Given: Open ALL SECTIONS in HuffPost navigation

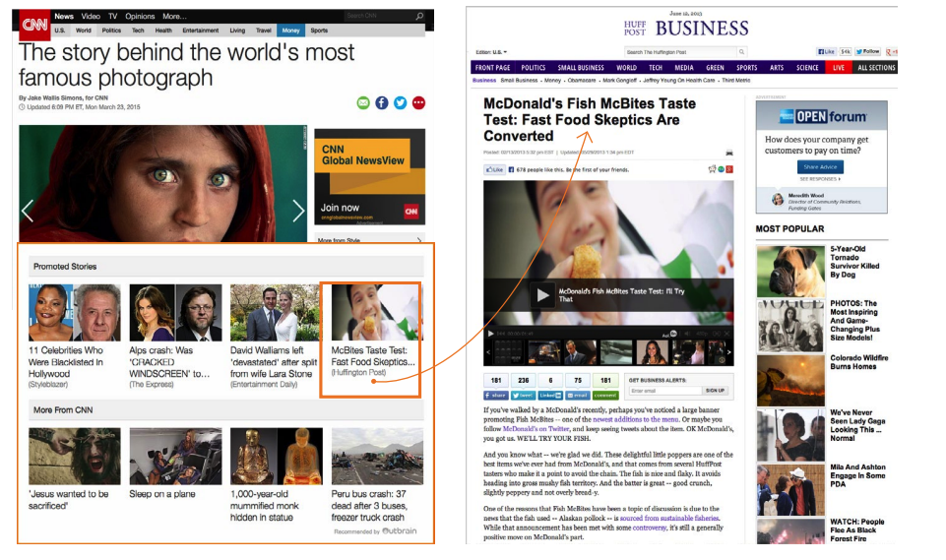Looking at the screenshot, I should pos(876,68).
